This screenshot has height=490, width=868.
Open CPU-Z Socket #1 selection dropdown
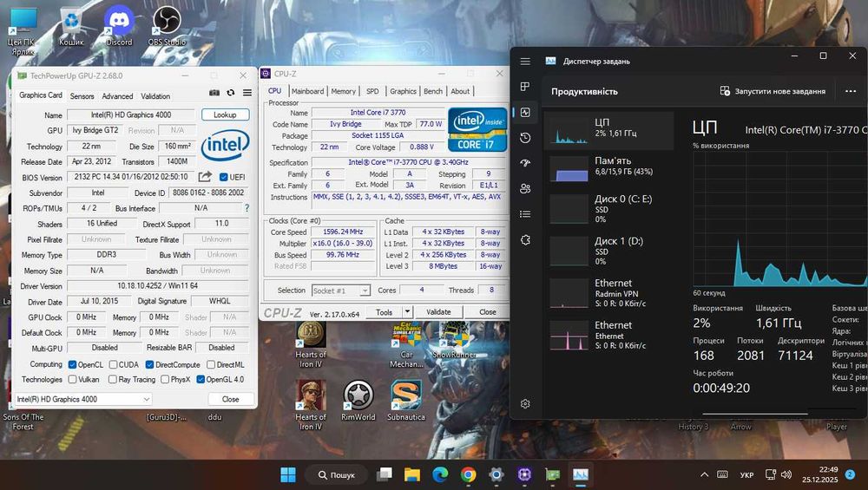tap(340, 291)
